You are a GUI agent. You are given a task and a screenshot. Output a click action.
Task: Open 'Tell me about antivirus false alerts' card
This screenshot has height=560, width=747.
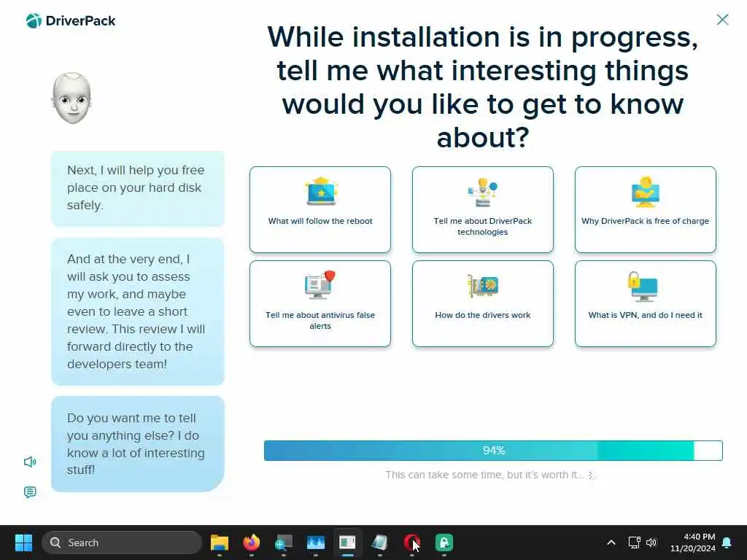pyautogui.click(x=320, y=304)
